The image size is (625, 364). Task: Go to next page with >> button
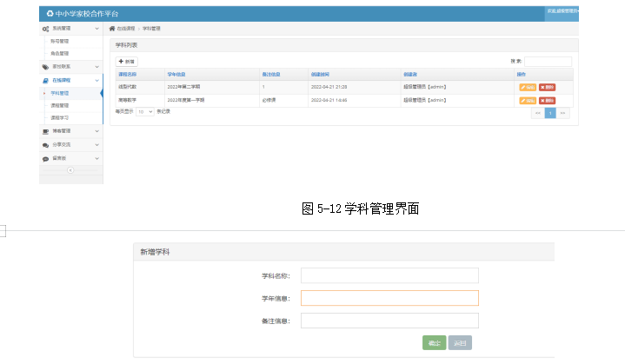pyautogui.click(x=562, y=113)
